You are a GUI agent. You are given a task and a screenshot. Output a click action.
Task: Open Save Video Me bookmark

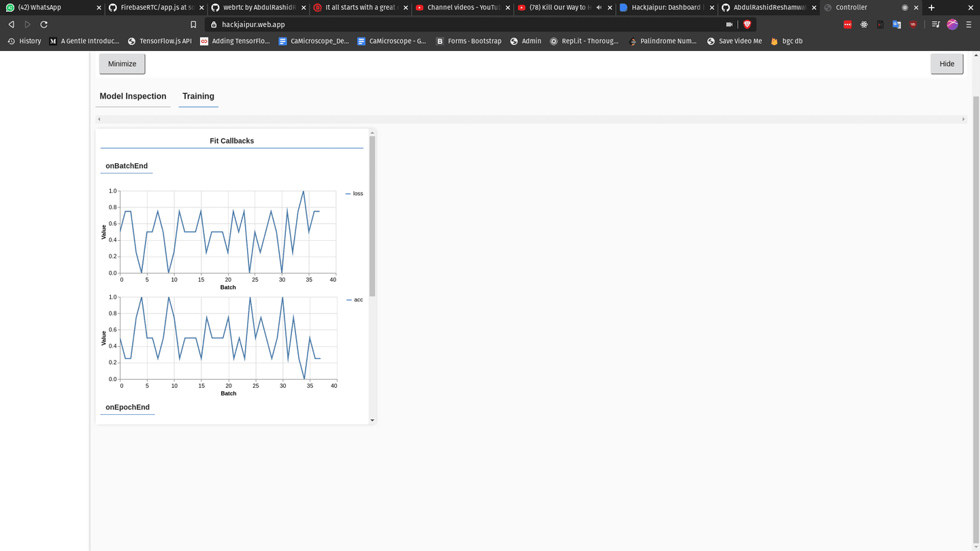tap(734, 41)
